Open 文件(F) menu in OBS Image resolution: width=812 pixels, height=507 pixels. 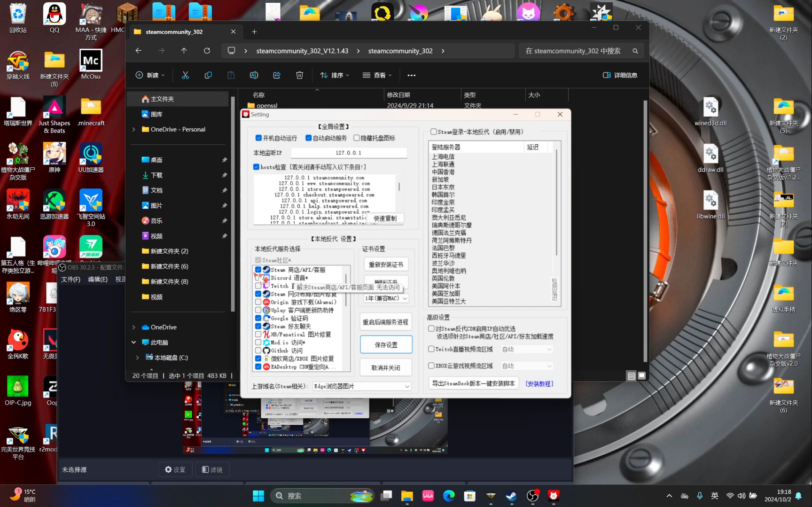click(71, 279)
